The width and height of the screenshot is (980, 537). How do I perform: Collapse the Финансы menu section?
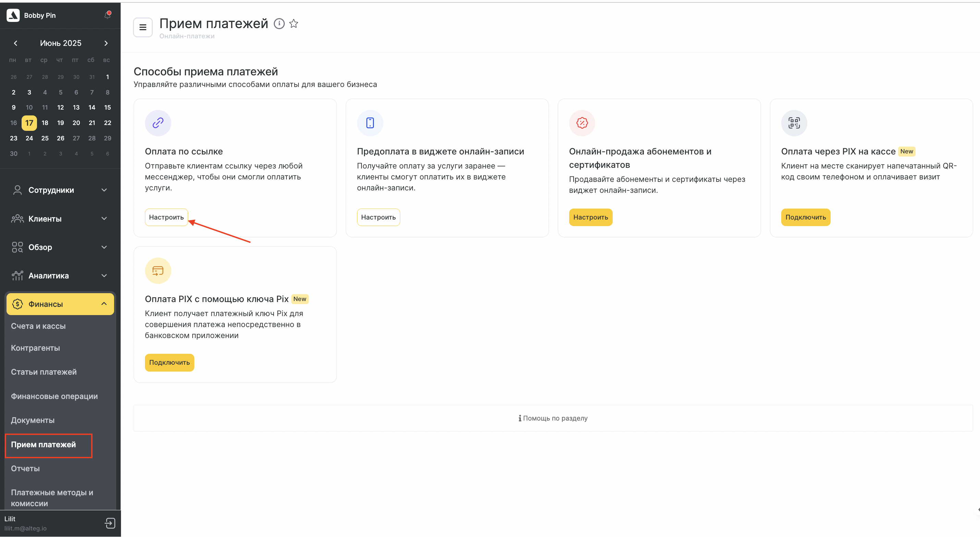(60, 304)
